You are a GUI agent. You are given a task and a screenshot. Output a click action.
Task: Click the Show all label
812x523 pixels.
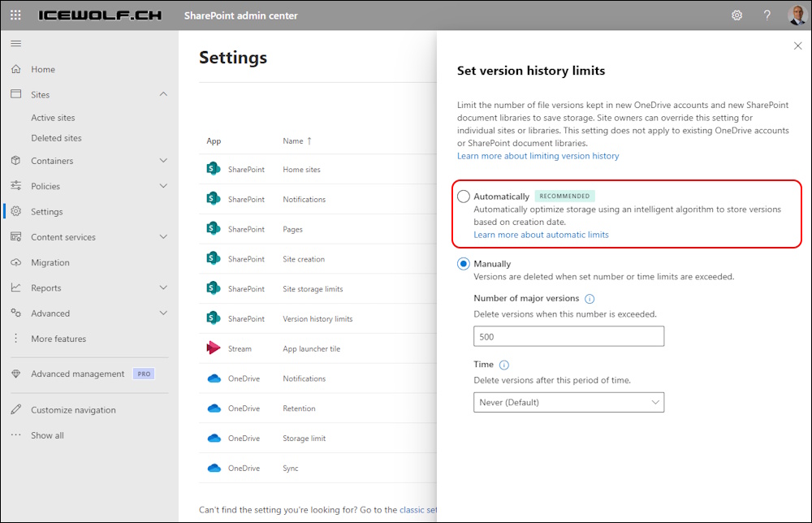point(47,435)
